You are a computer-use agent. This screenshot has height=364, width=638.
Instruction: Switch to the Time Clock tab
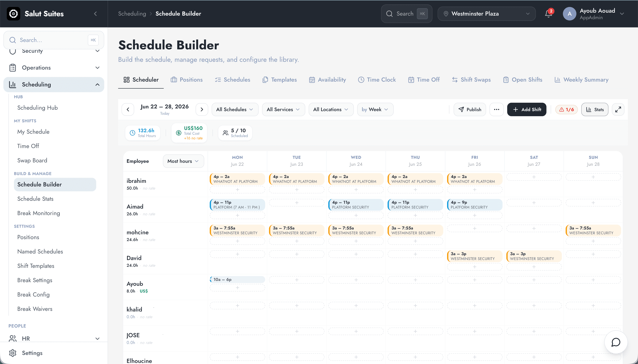377,80
